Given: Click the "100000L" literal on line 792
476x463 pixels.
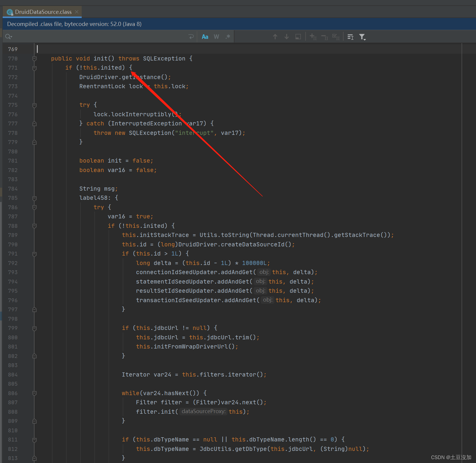Looking at the screenshot, I should 255,263.
